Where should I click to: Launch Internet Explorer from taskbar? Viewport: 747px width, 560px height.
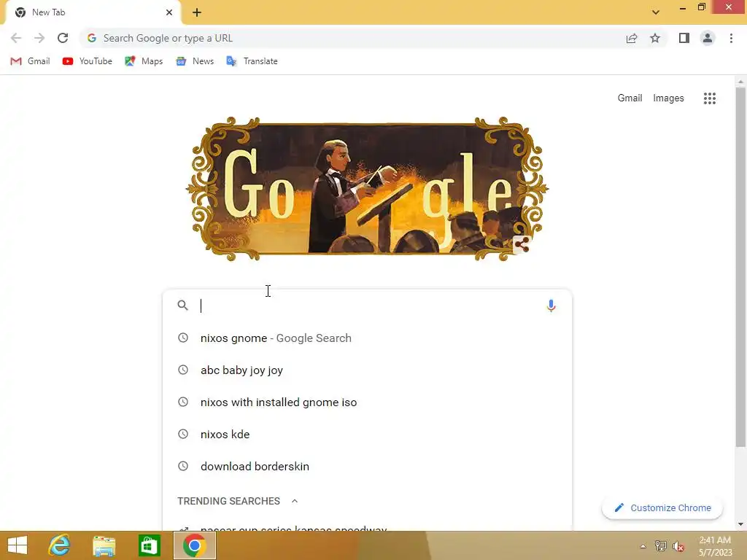click(60, 545)
